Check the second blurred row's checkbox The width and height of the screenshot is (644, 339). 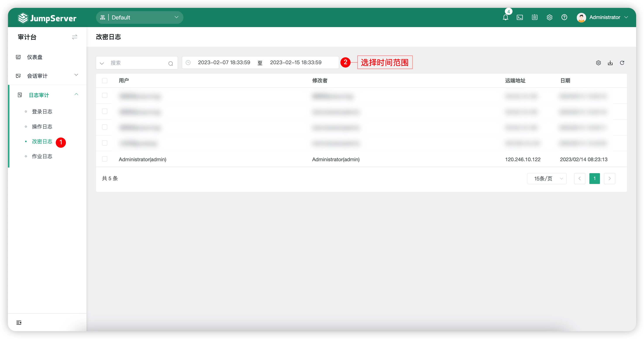(105, 111)
